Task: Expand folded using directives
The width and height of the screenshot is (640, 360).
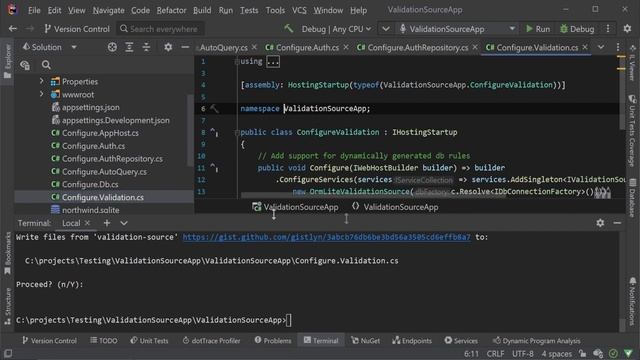Action: pyautogui.click(x=273, y=62)
